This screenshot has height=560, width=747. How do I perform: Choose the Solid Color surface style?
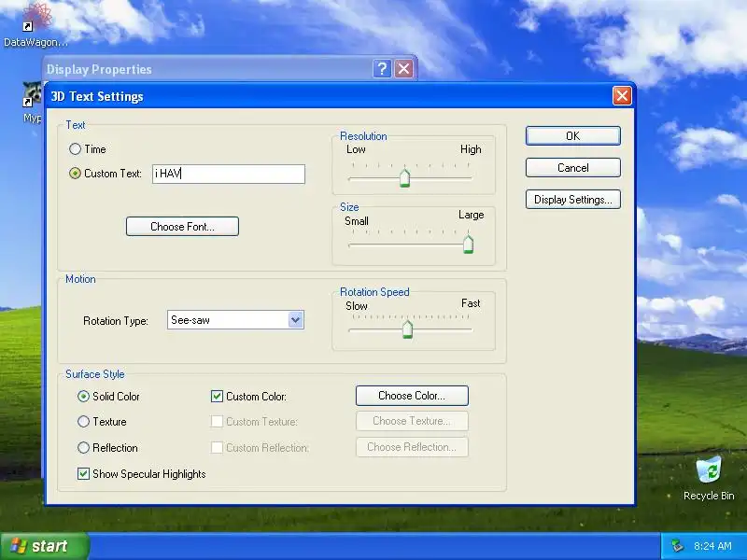coord(83,396)
